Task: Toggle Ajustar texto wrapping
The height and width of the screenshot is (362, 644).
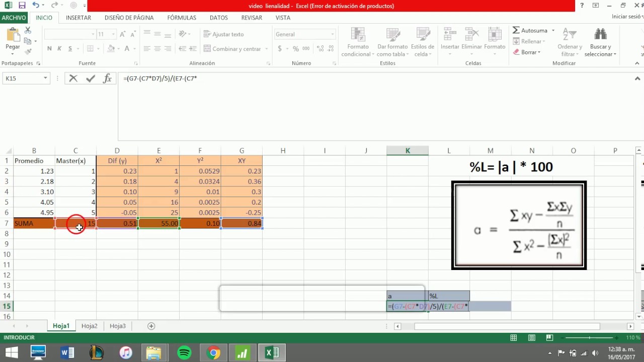Action: [x=224, y=34]
